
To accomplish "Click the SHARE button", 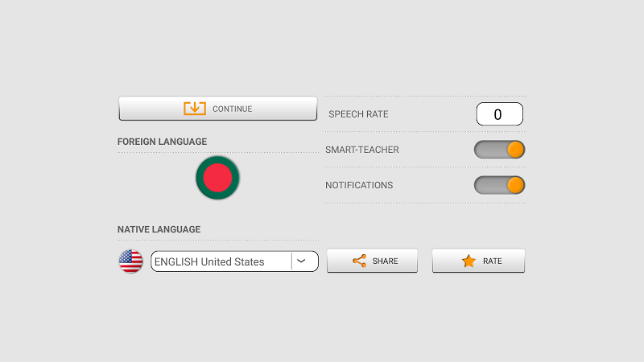I will [x=372, y=261].
